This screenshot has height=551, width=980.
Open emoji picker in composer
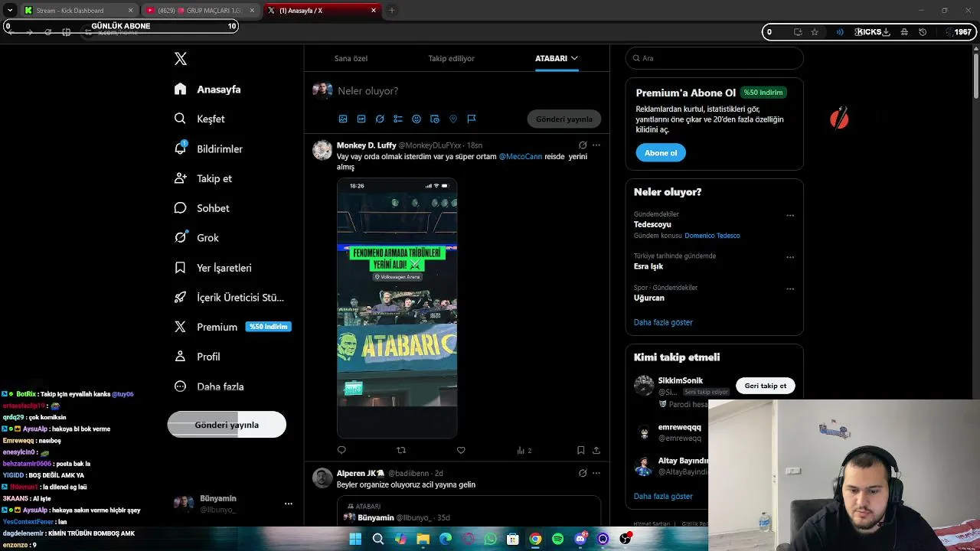coord(416,119)
